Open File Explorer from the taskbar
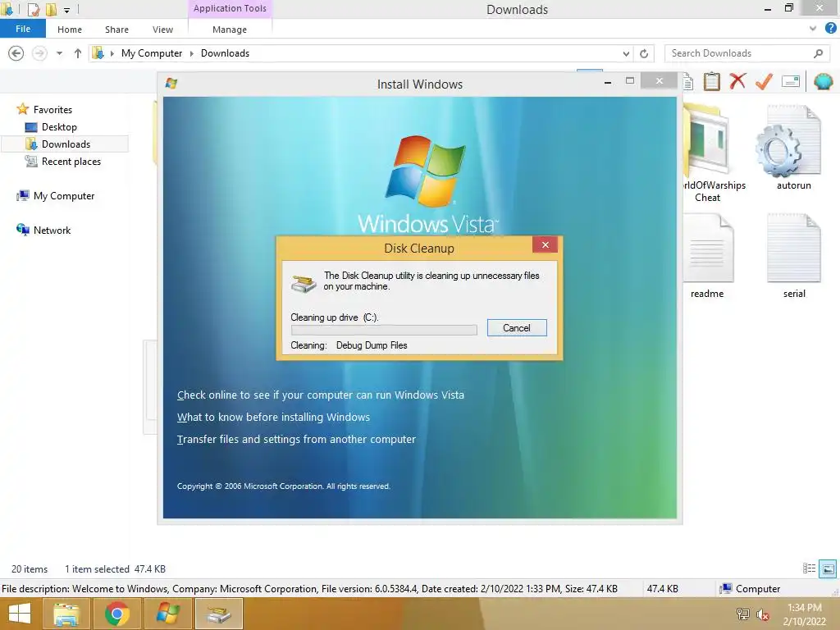 pyautogui.click(x=66, y=614)
